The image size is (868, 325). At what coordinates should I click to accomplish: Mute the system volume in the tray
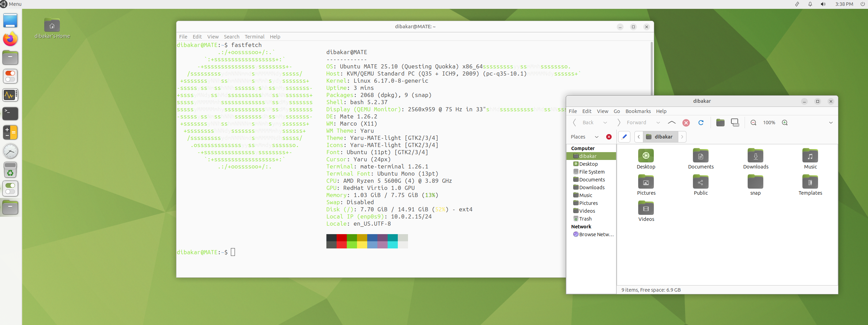[x=823, y=4]
